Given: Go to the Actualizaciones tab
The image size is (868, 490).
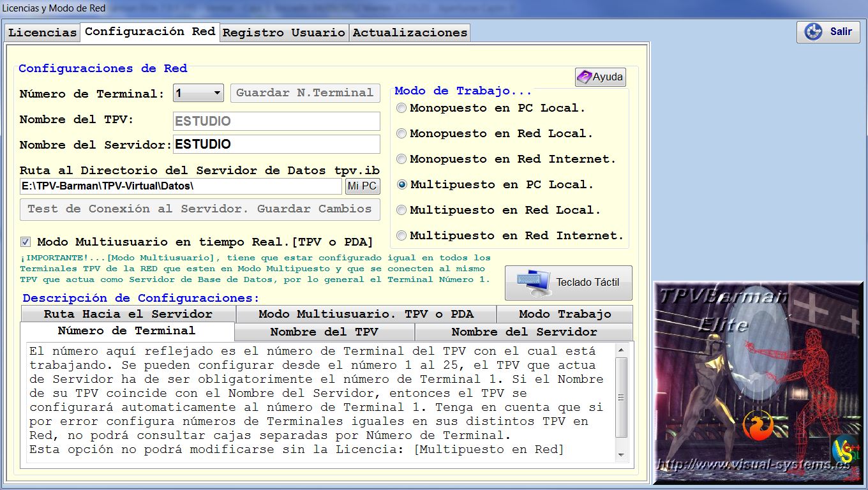Looking at the screenshot, I should 410,33.
